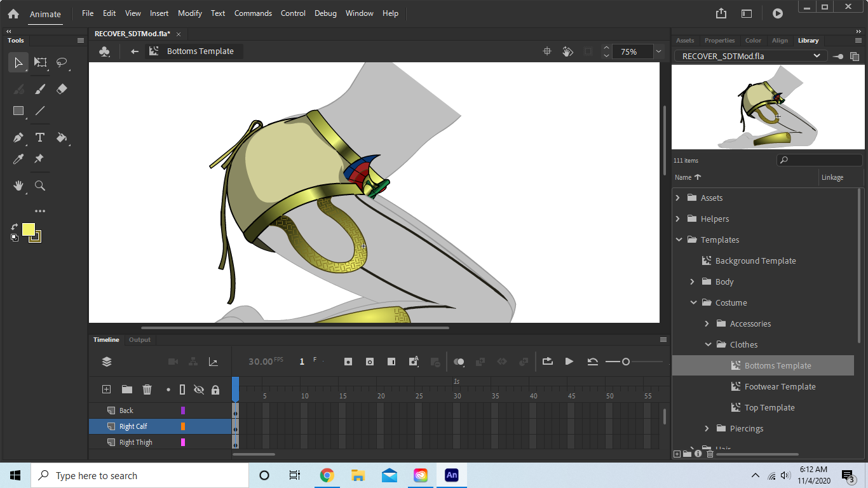Viewport: 868px width, 488px height.
Task: Delete the selected layer with the trash icon
Action: point(147,389)
